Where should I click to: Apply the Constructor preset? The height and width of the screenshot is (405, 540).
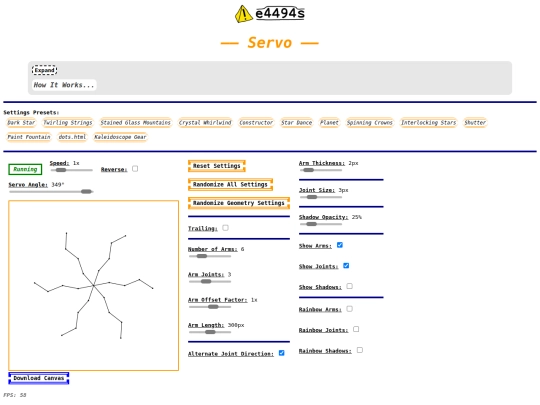coord(256,123)
